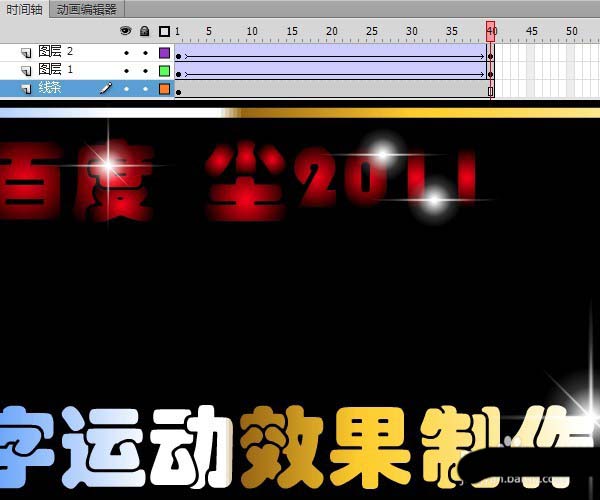Select end frame marker of 线条 layer
The height and width of the screenshot is (500, 600).
(x=491, y=91)
